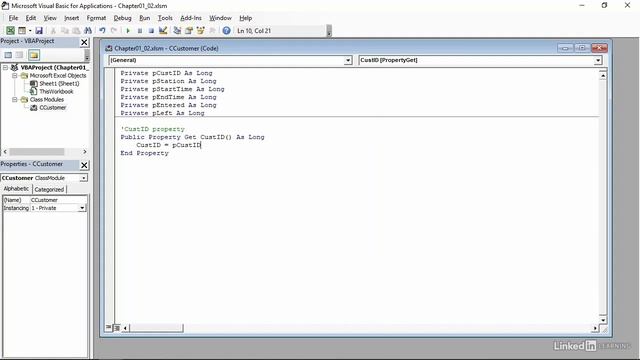Open the Tools menu
Image resolution: width=640 pixels, height=360 pixels.
[x=165, y=18]
